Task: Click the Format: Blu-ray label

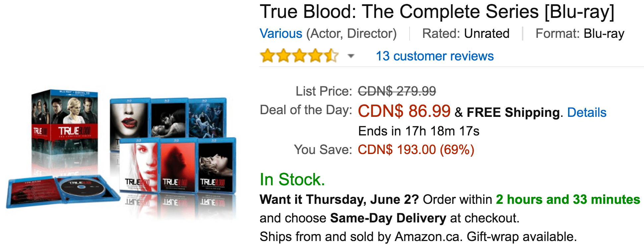Action: coord(580,34)
